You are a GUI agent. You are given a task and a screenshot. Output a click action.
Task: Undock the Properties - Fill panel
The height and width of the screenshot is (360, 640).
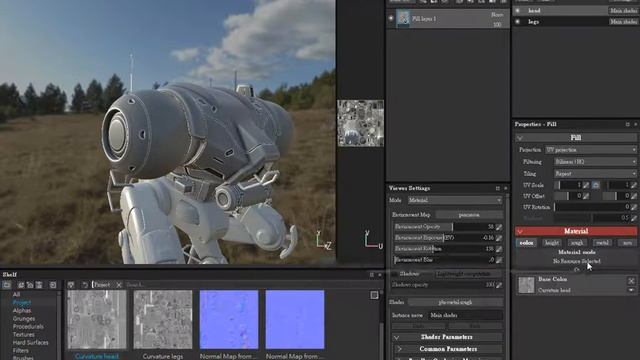628,124
